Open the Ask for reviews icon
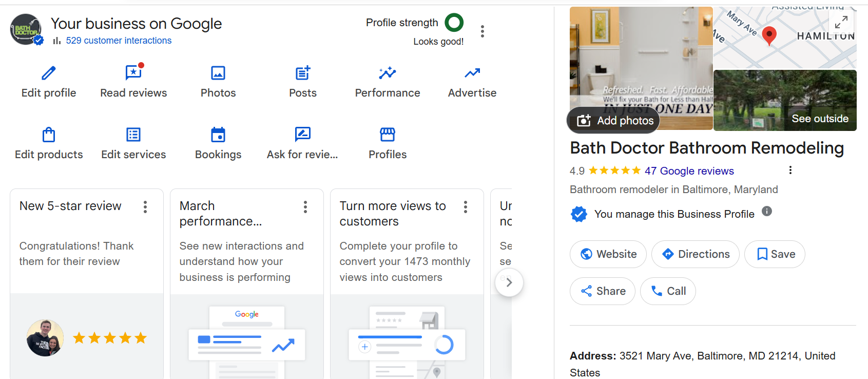Screen dimensions: 868x379 pyautogui.click(x=303, y=135)
